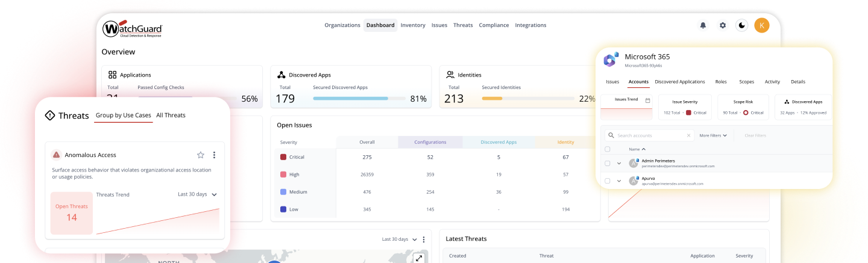
Task: Toggle dark mode moon icon
Action: pos(742,25)
